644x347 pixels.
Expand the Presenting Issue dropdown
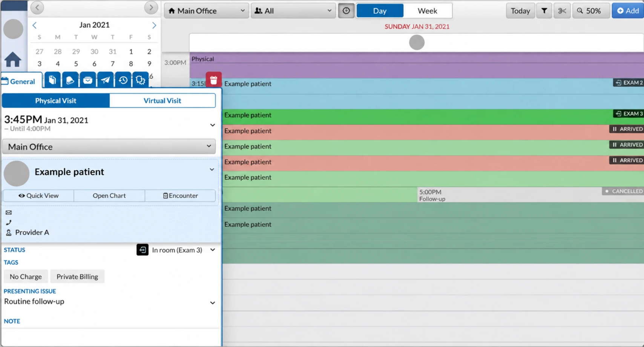[213, 303]
